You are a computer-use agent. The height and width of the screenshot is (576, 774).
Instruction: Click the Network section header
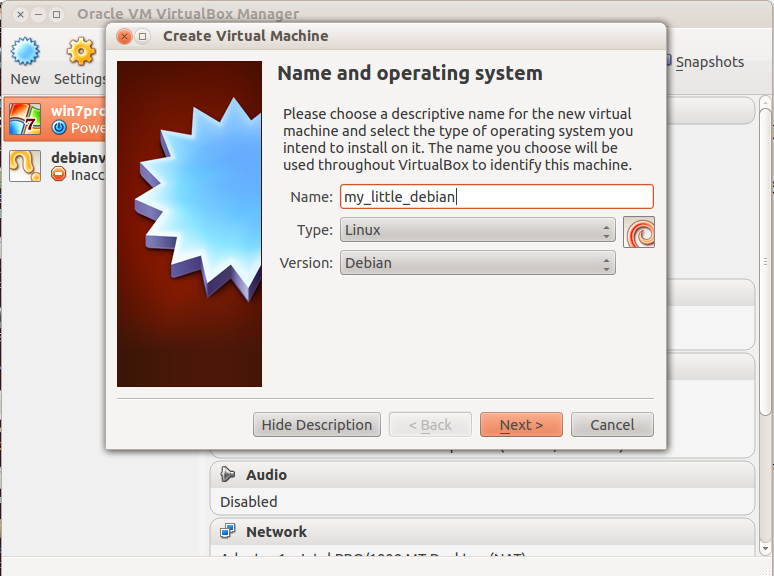point(482,532)
